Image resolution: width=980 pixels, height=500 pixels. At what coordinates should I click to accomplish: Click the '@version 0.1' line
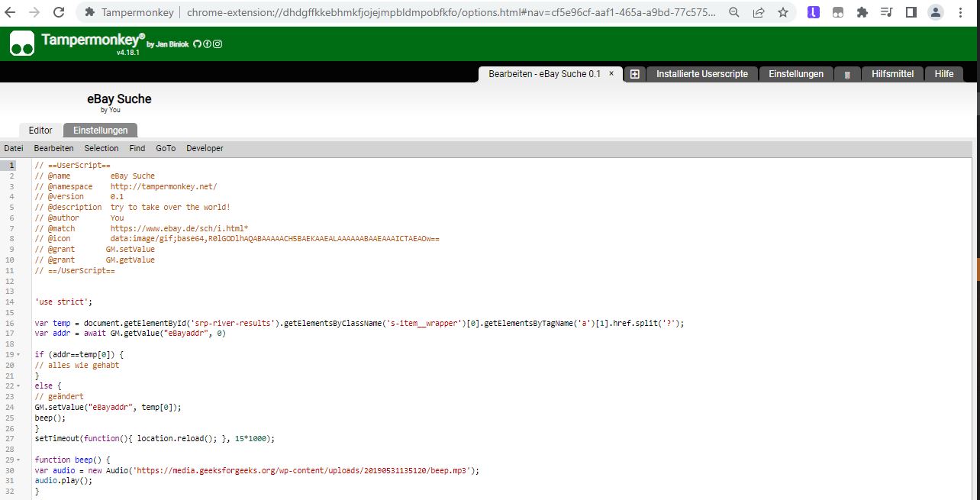pos(79,197)
